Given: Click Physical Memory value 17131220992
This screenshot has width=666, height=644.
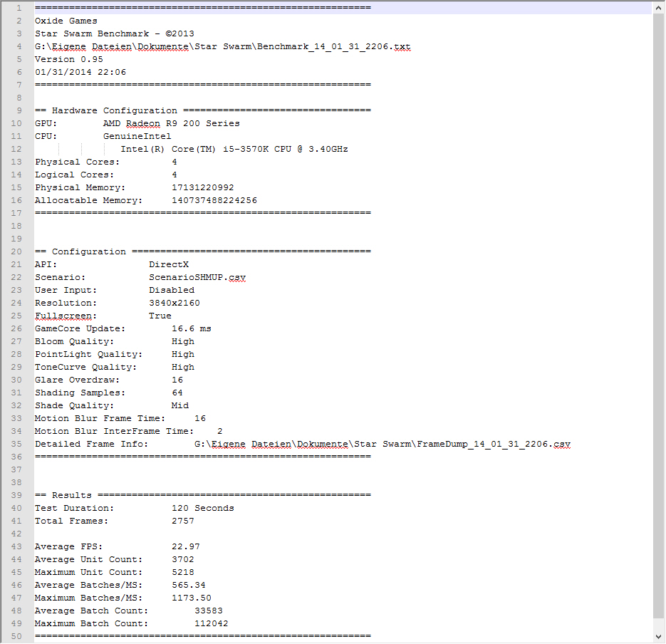Looking at the screenshot, I should (202, 188).
